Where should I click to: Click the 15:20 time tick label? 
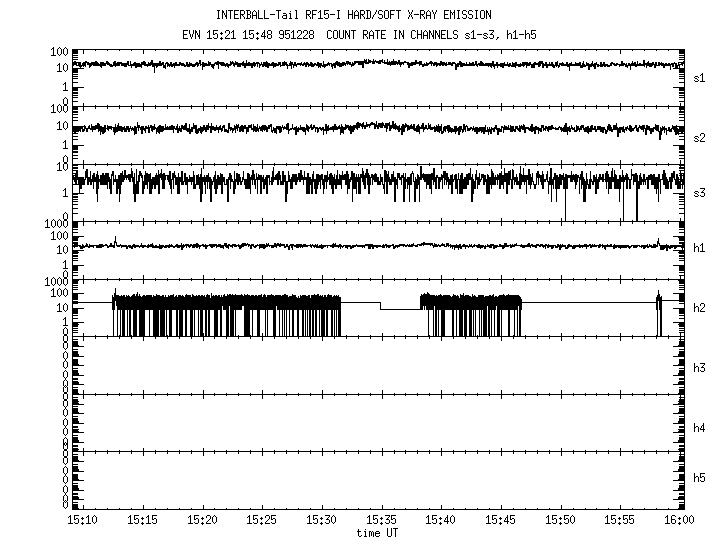coord(202,521)
